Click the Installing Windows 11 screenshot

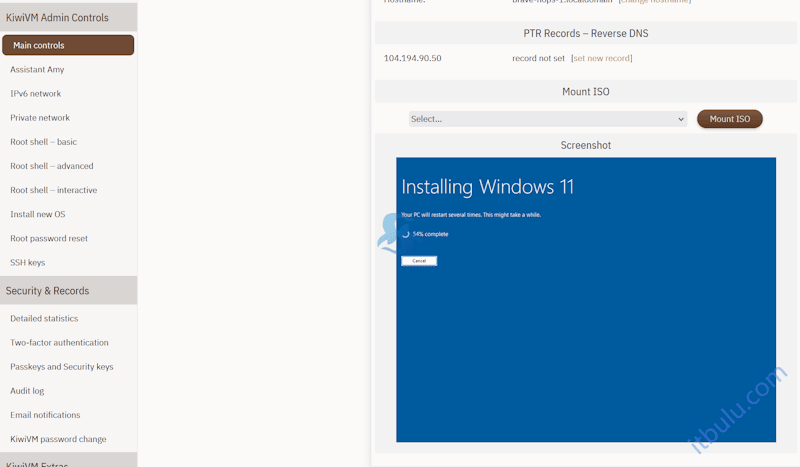[586, 300]
